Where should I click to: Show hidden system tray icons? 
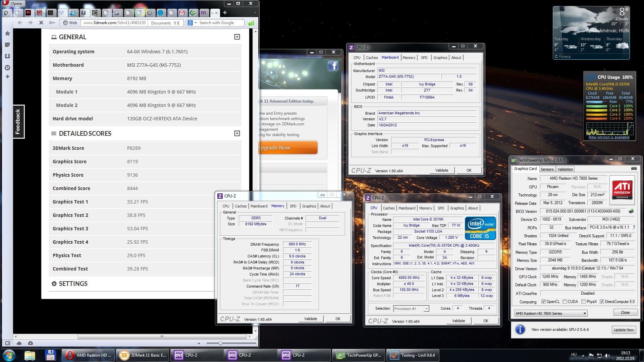583,356
